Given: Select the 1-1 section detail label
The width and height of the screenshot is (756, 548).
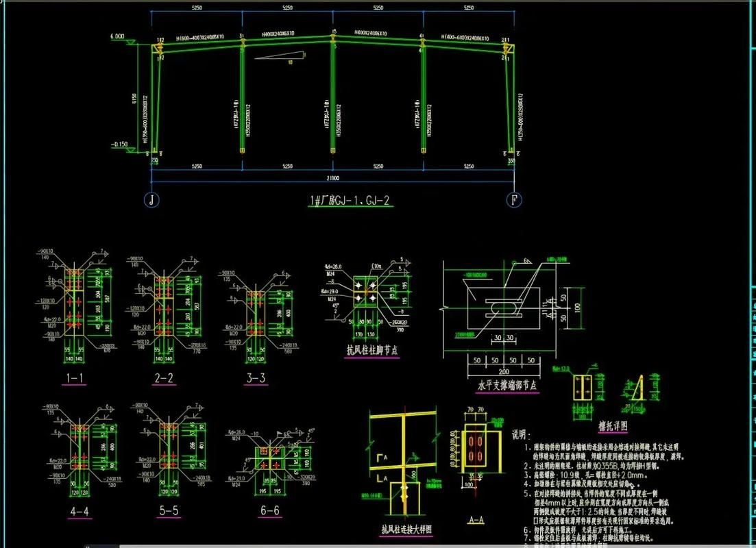Looking at the screenshot, I should (74, 378).
